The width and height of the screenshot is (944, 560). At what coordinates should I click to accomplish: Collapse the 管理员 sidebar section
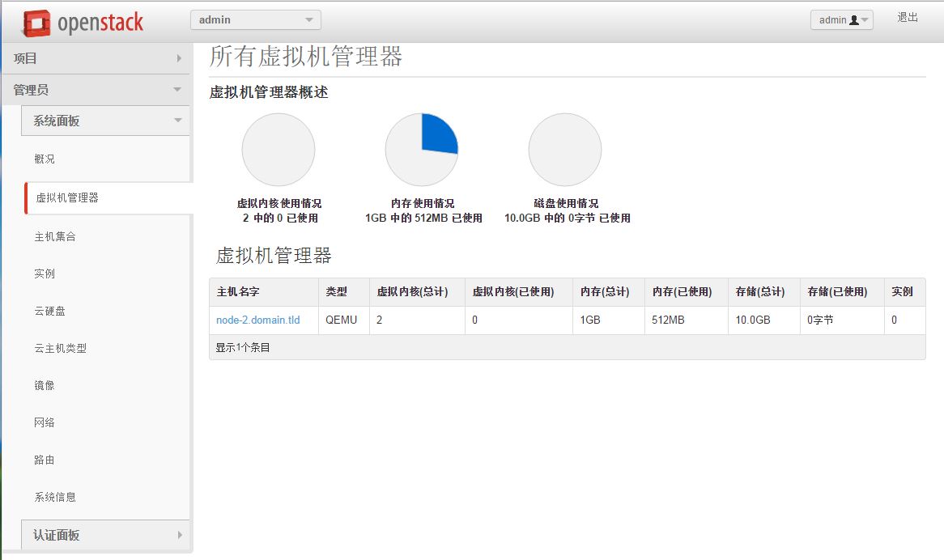pos(97,90)
